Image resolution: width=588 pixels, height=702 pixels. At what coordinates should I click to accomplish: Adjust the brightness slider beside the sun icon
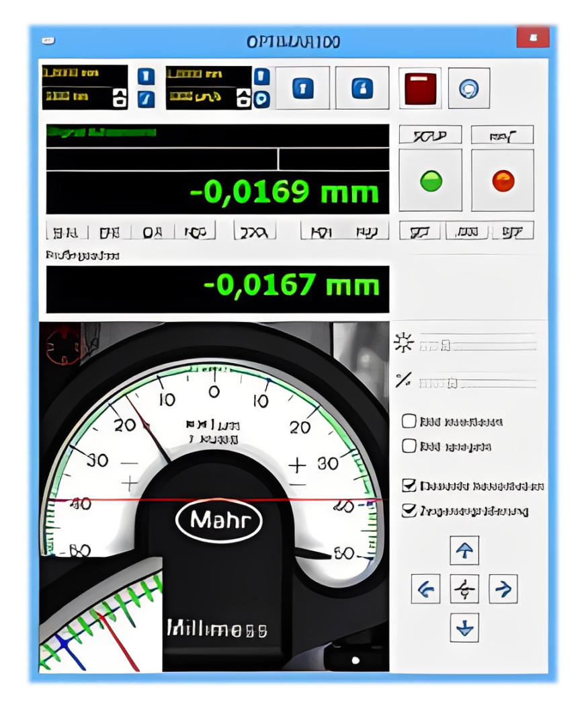(x=478, y=345)
